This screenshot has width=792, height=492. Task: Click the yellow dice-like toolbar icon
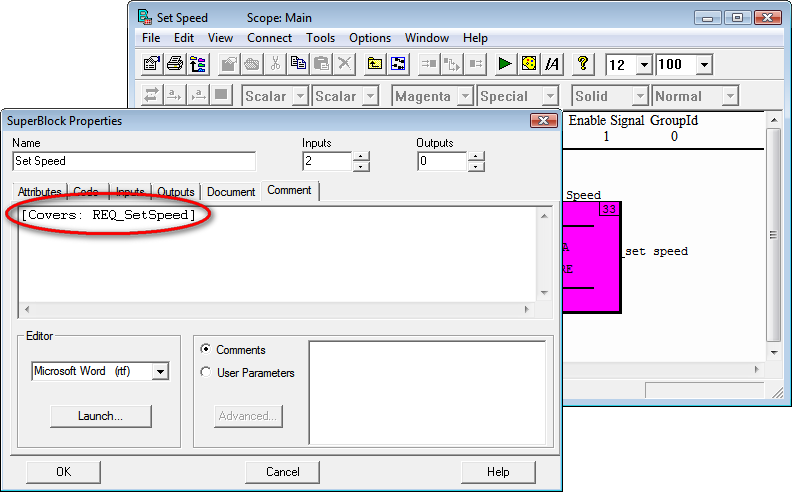point(528,64)
